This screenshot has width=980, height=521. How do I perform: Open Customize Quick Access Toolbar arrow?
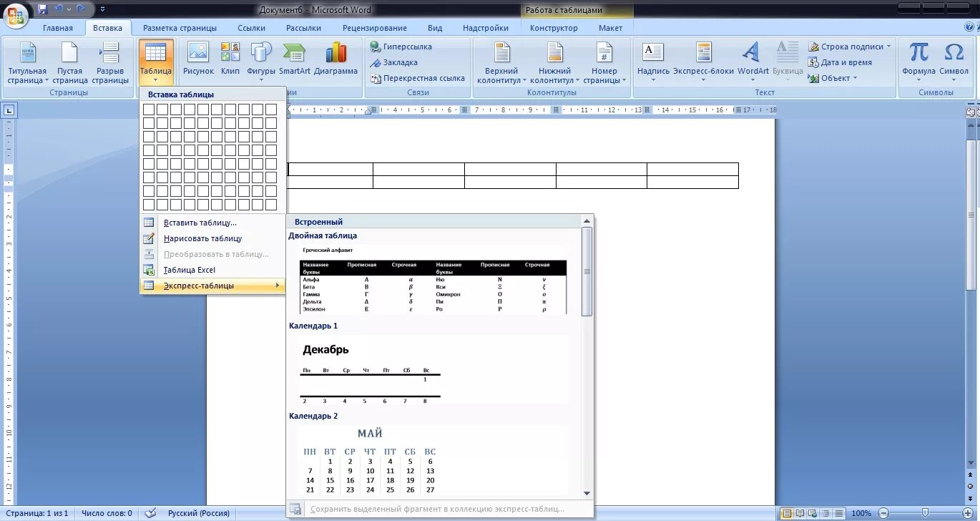(x=103, y=9)
